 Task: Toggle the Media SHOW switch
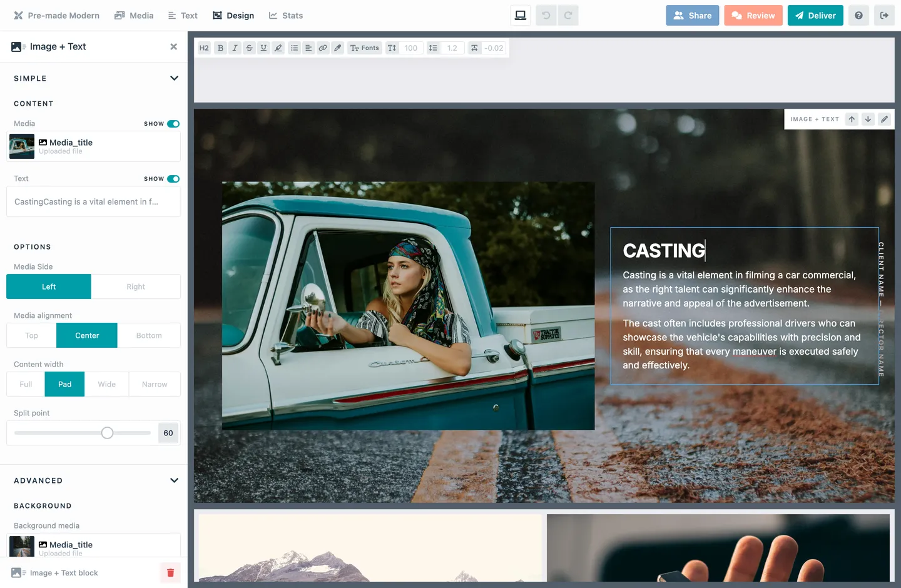[x=173, y=124]
